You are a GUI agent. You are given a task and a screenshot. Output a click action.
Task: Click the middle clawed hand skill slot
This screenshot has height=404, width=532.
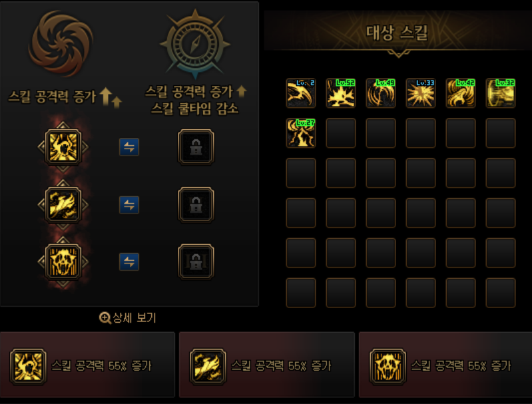point(63,204)
